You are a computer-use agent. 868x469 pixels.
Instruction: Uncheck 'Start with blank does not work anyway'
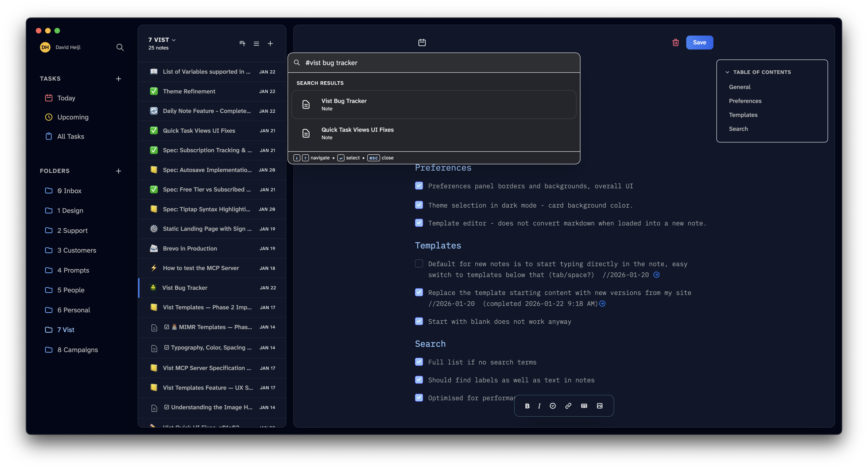(x=419, y=321)
